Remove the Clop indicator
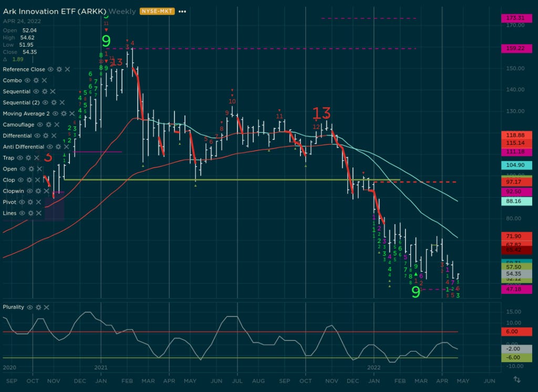 click(37, 180)
